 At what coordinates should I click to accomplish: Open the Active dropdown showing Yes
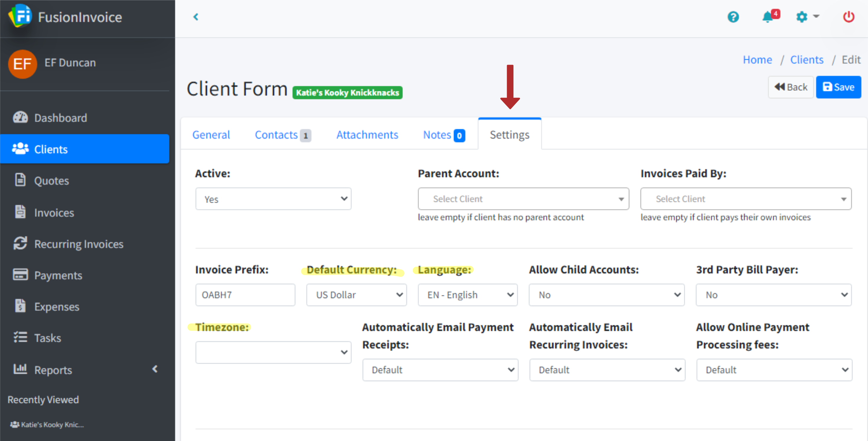(273, 199)
